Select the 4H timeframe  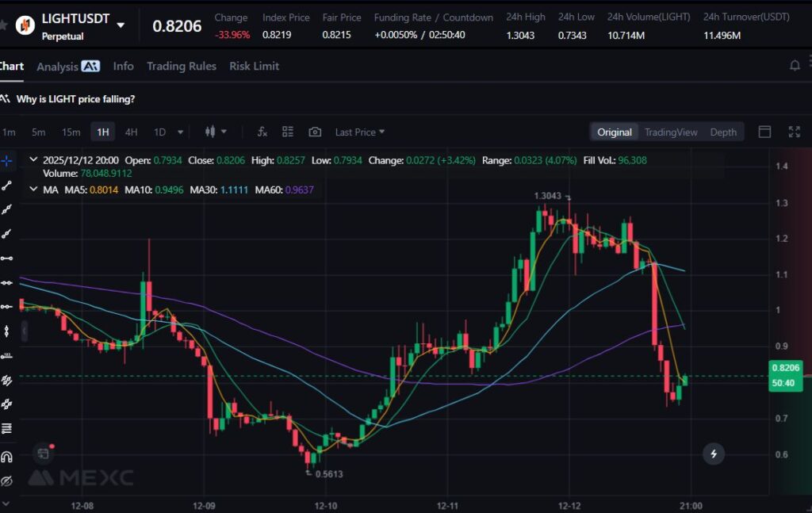(131, 132)
